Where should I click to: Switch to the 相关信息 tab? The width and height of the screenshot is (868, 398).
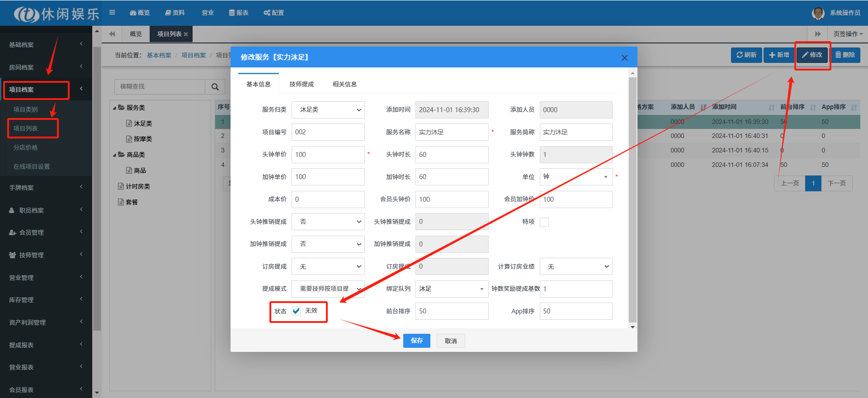pyautogui.click(x=344, y=84)
